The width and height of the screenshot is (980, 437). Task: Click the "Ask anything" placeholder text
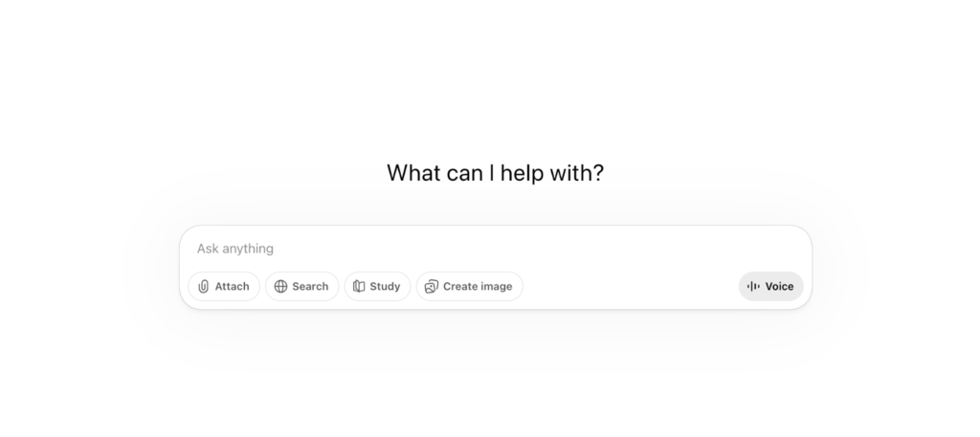[x=235, y=249]
